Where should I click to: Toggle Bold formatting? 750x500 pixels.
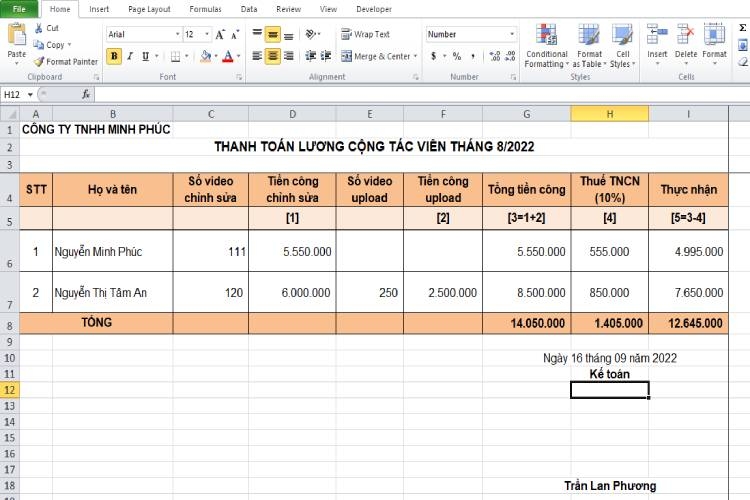(114, 56)
